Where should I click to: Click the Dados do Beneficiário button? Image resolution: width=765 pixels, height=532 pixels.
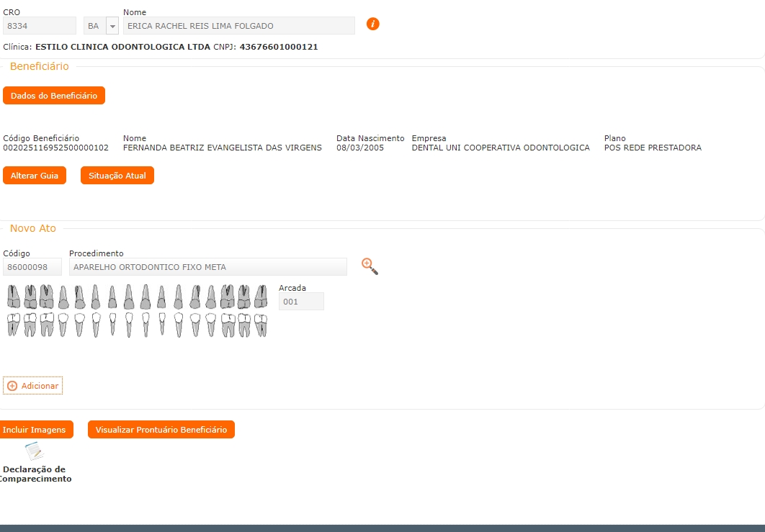[54, 96]
